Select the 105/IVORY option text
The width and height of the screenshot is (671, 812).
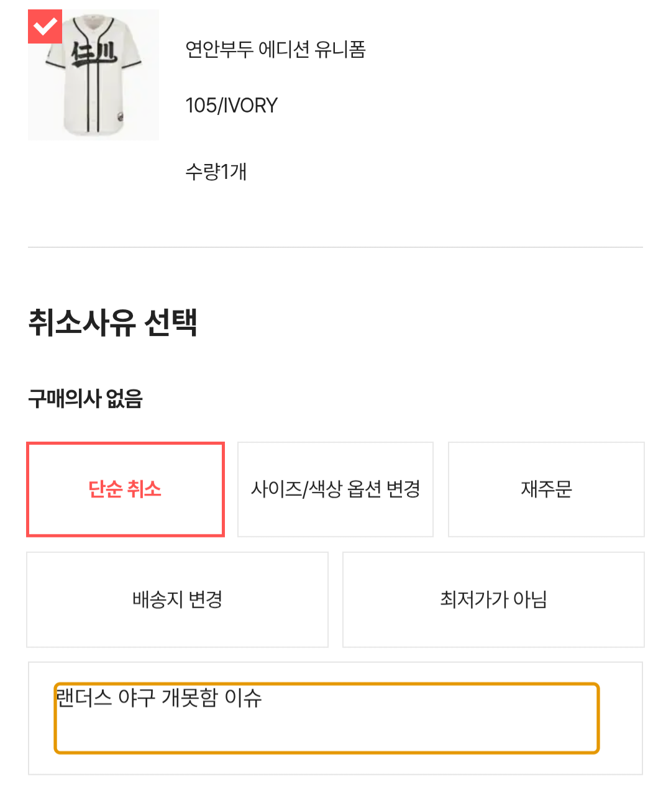click(x=231, y=106)
